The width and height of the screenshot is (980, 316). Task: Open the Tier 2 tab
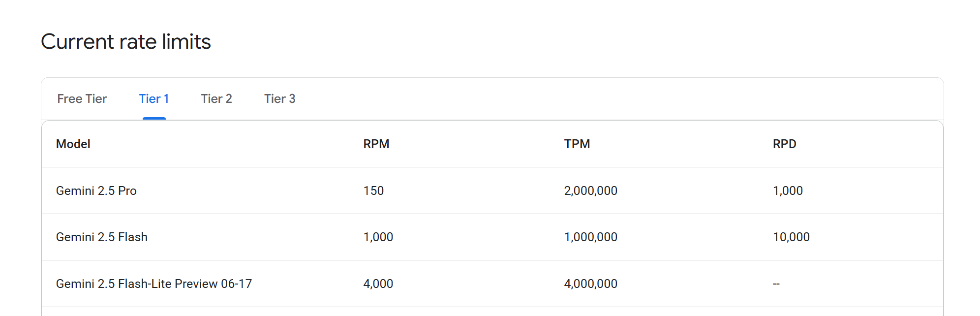point(216,99)
